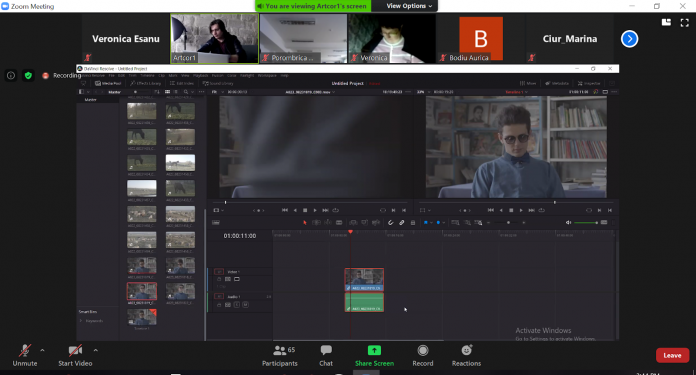Lock the Video 1 track
The width and height of the screenshot is (696, 375).
coord(219,279)
